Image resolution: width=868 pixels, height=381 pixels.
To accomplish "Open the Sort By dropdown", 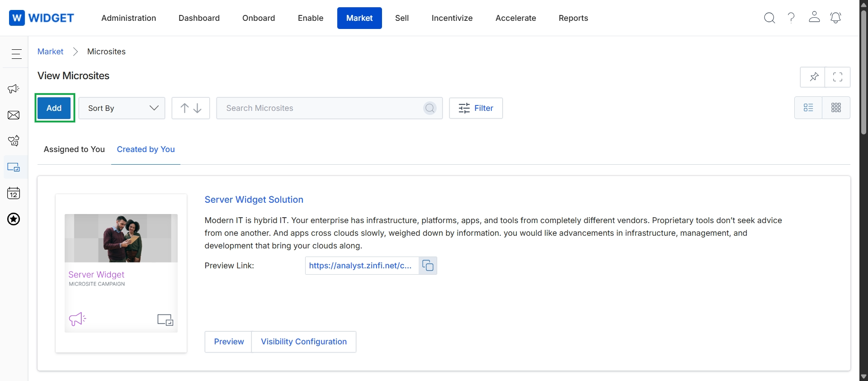I will click(x=122, y=108).
